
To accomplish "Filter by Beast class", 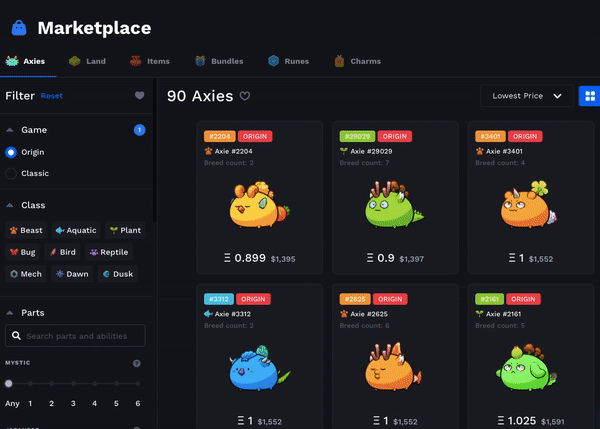I will pyautogui.click(x=26, y=230).
